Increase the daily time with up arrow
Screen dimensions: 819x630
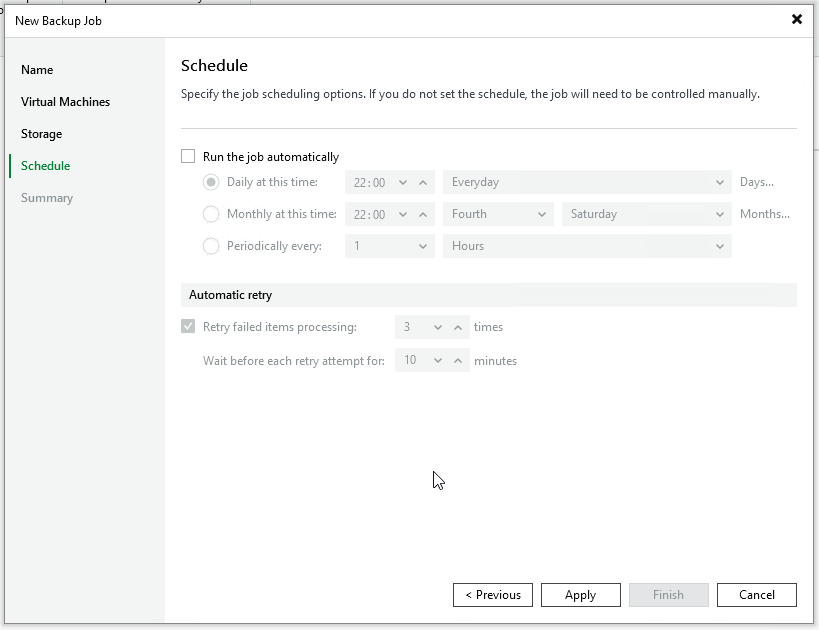423,183
